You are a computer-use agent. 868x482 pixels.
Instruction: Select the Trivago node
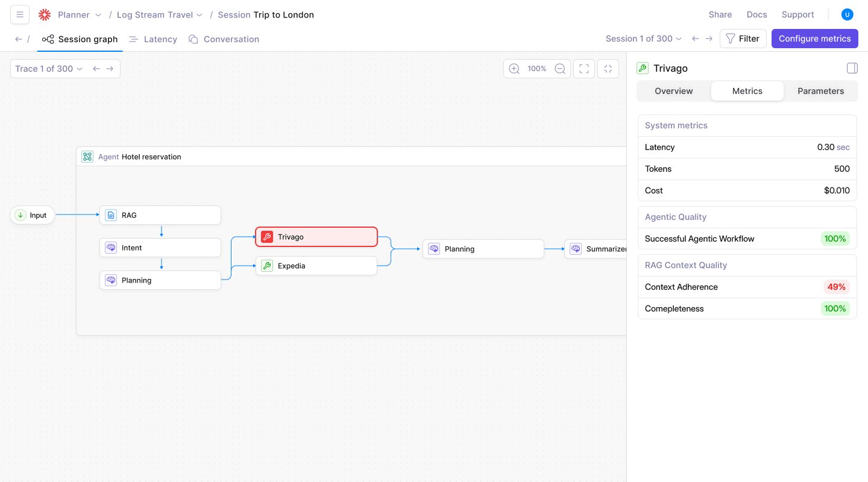pyautogui.click(x=316, y=237)
